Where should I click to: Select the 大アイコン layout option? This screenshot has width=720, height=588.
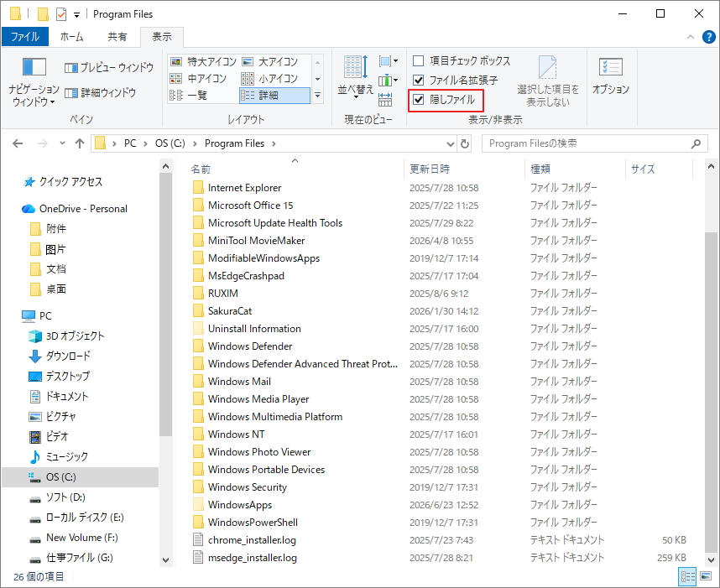coord(270,61)
